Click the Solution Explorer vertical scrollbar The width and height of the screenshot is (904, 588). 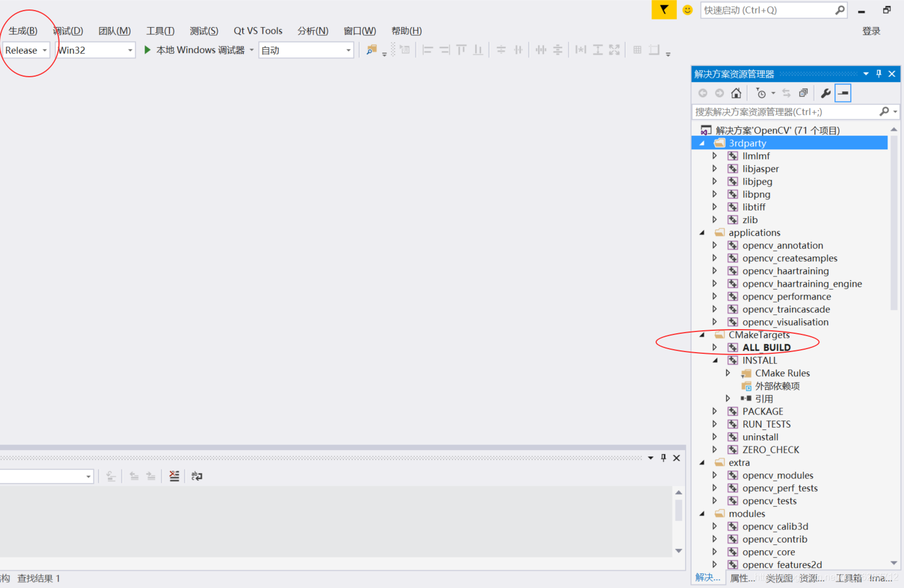click(x=894, y=223)
